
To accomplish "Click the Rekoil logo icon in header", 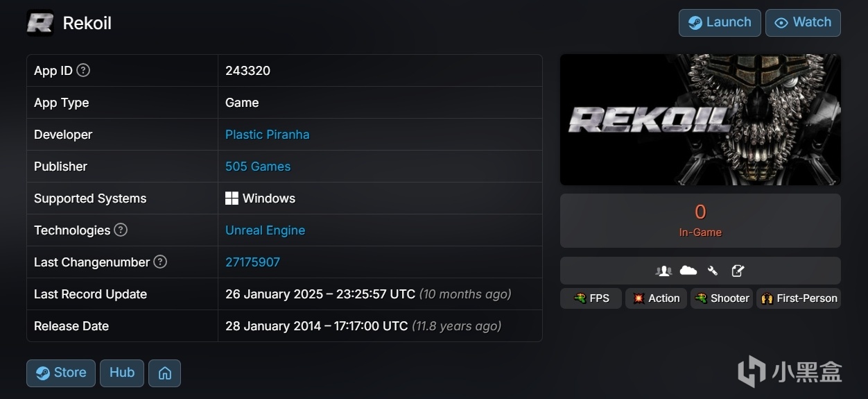I will click(40, 23).
